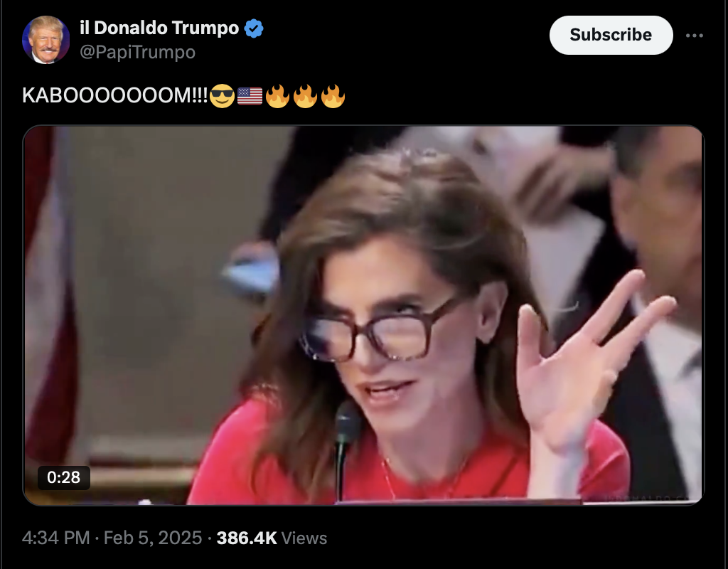This screenshot has width=728, height=569.
Task: Click the middle fire emoji
Action: pos(305,96)
